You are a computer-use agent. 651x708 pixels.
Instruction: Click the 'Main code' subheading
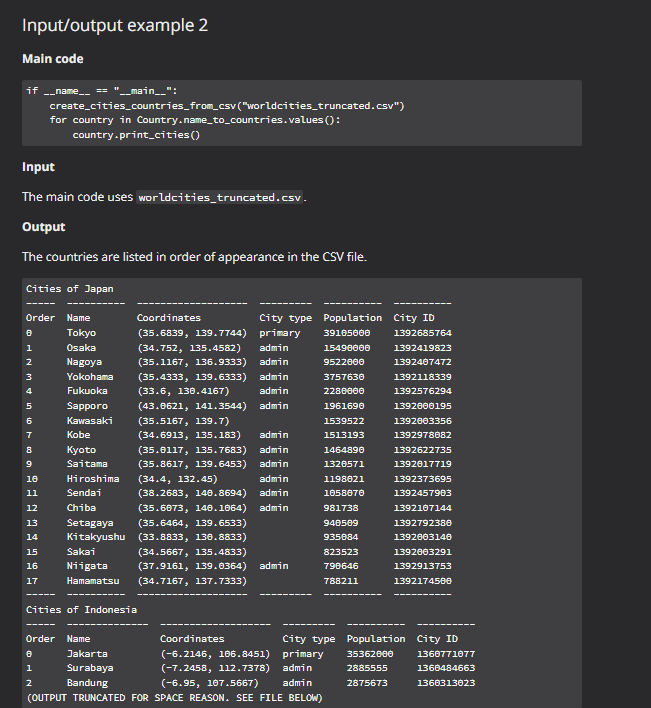point(53,59)
